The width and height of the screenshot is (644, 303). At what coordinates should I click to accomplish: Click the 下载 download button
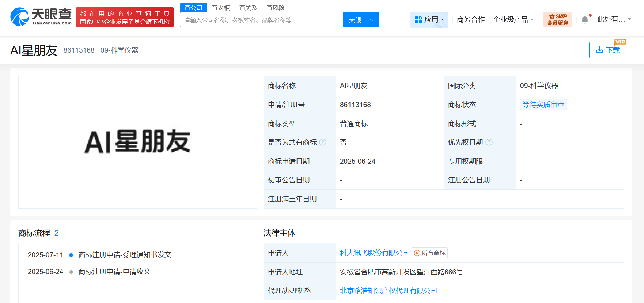tap(607, 50)
